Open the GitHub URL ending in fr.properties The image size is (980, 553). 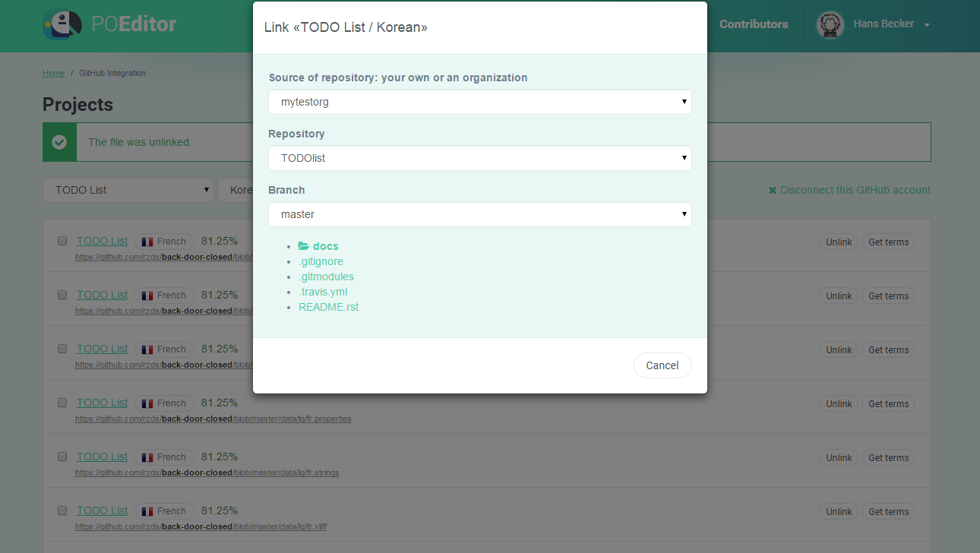(x=213, y=419)
